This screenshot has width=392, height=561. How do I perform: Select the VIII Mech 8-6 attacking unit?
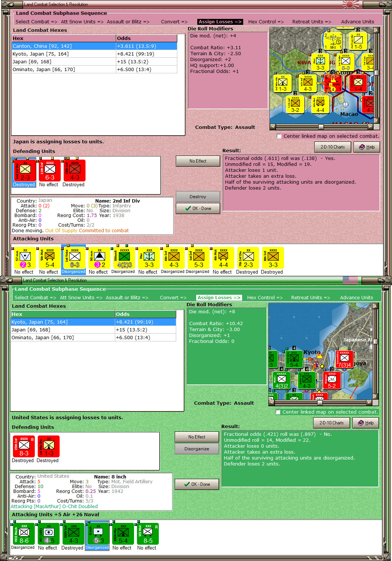(24, 534)
